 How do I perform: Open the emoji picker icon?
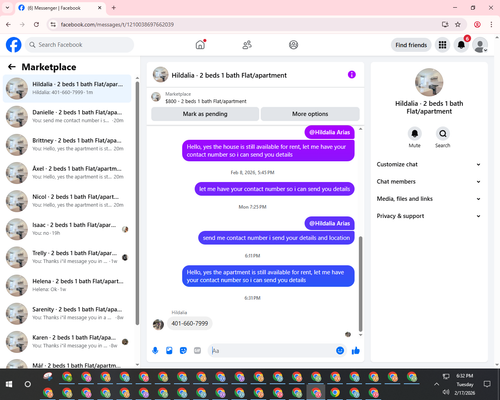(340, 350)
